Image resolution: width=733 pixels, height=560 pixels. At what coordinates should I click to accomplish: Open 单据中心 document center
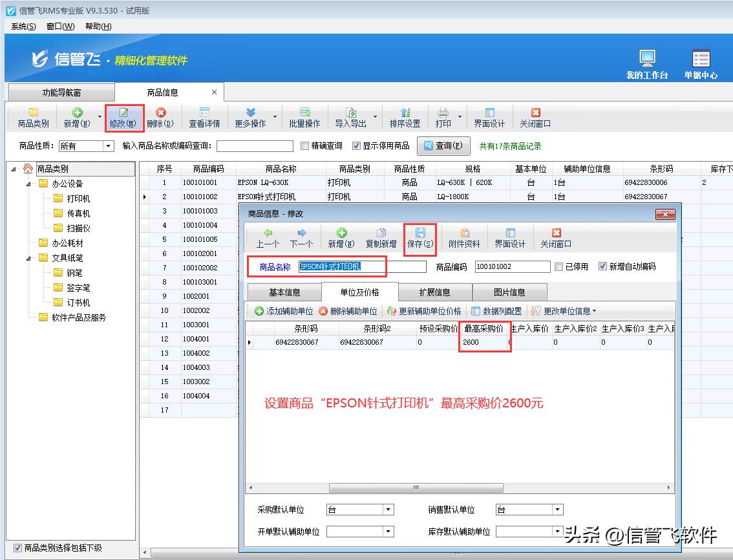tap(701, 63)
